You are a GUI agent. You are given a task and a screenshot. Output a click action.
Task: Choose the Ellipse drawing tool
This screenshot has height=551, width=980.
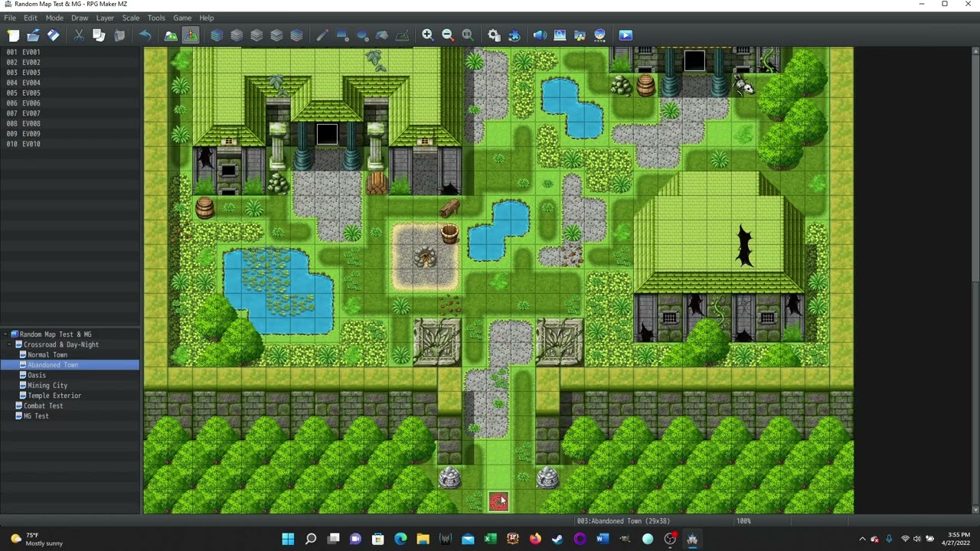coord(362,35)
